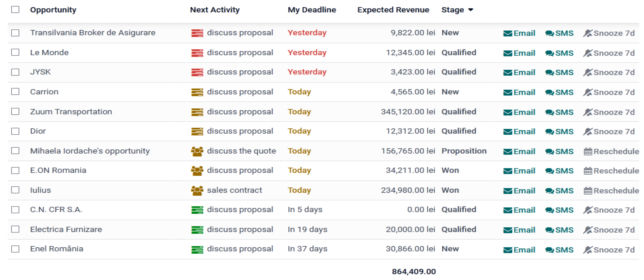
Task: Click the red overdue activity icon for Le Monde
Action: pyautogui.click(x=197, y=53)
